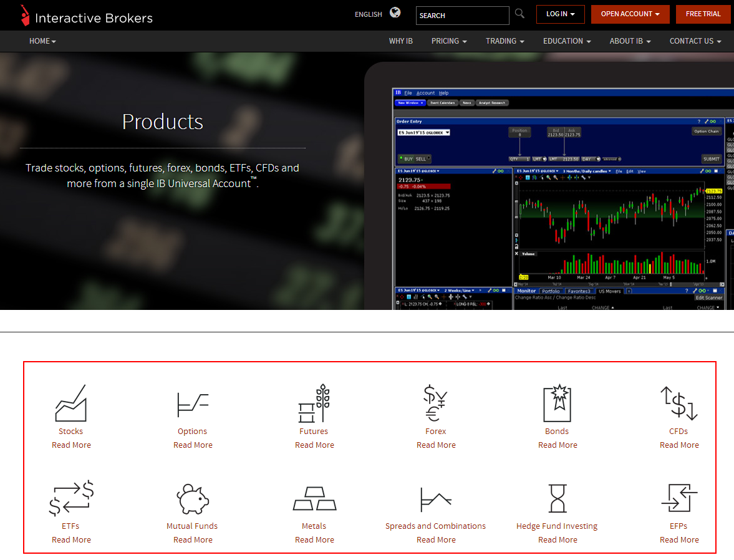Expand the ABOUT IB menu
Screen dimensions: 734x560
point(630,41)
